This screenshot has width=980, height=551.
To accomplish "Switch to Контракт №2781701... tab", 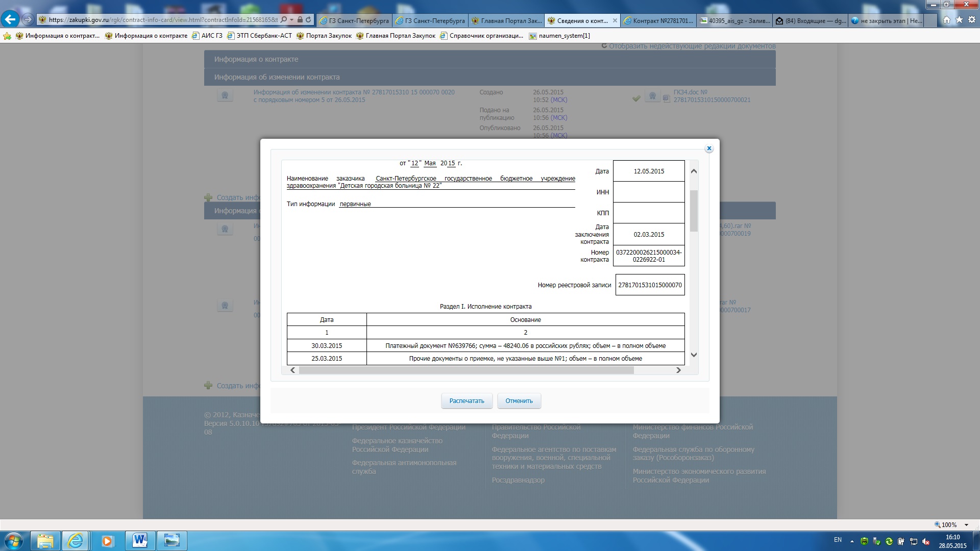I will click(x=657, y=21).
